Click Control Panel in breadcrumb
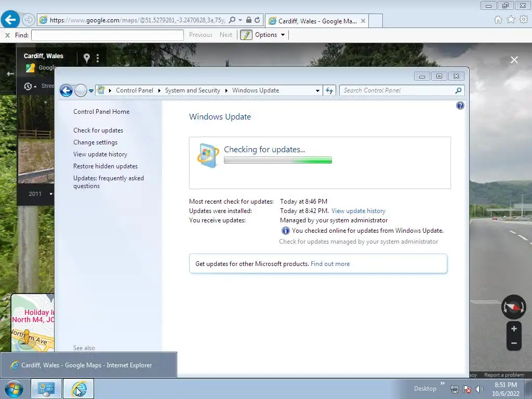Screen dimensions: 532x399 [135, 90]
